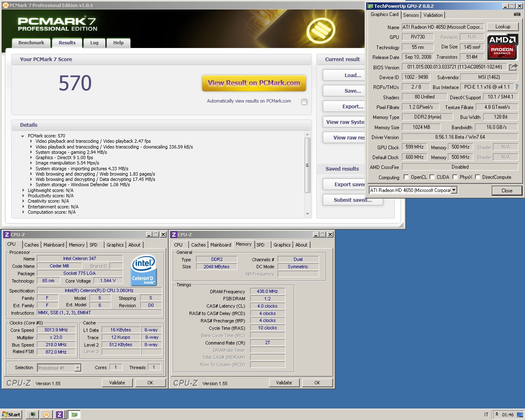Expand the Entertainment score node
525x420 pixels.
[x=23, y=207]
